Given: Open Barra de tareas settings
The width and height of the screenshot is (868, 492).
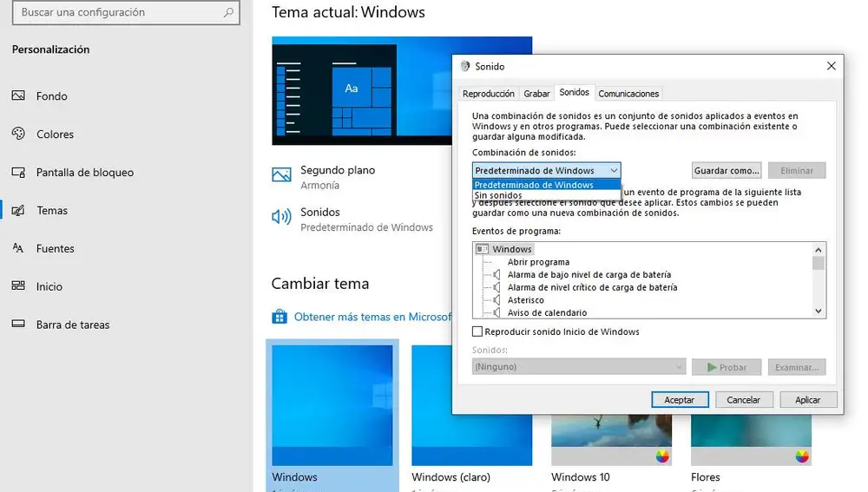Looking at the screenshot, I should tap(73, 325).
